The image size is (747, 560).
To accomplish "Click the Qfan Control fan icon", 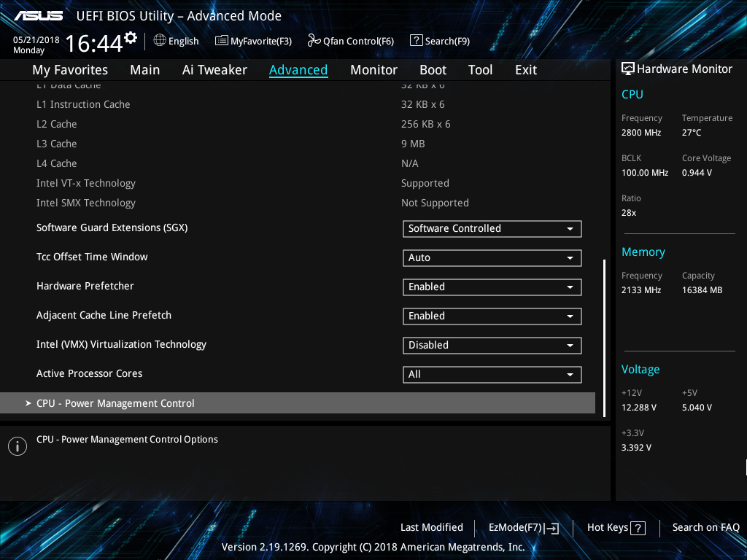I will point(314,41).
